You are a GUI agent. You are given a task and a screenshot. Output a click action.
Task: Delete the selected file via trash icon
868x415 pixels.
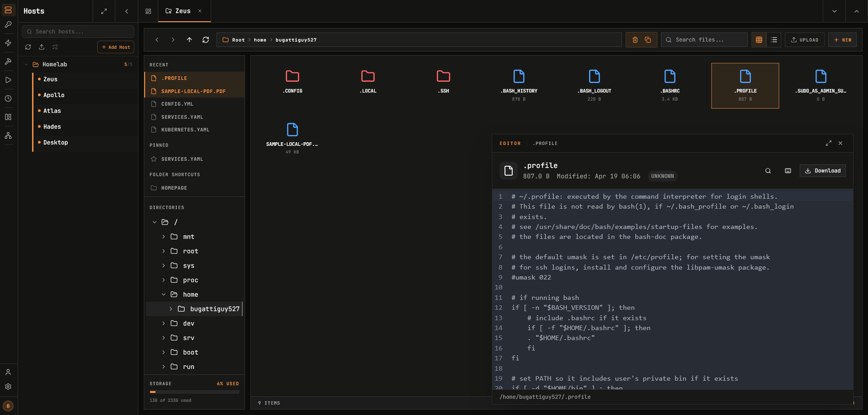[x=635, y=40]
